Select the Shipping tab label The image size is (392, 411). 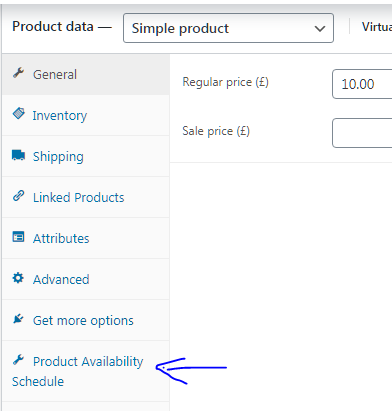click(58, 157)
